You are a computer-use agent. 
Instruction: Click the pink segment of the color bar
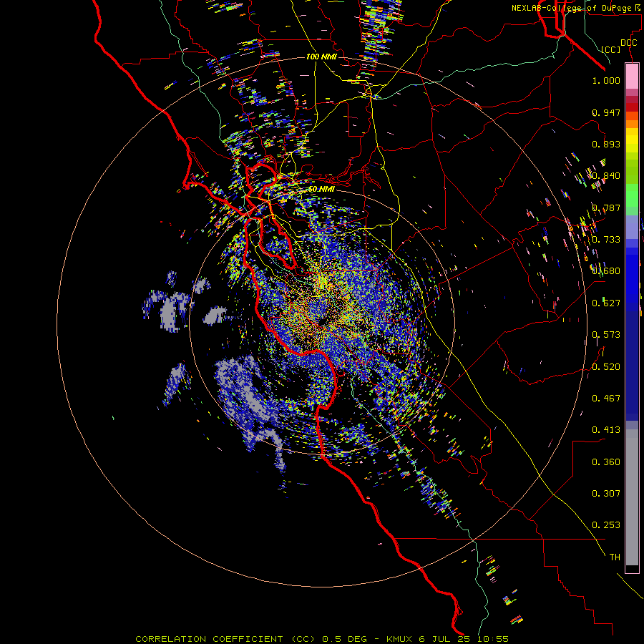click(x=632, y=77)
